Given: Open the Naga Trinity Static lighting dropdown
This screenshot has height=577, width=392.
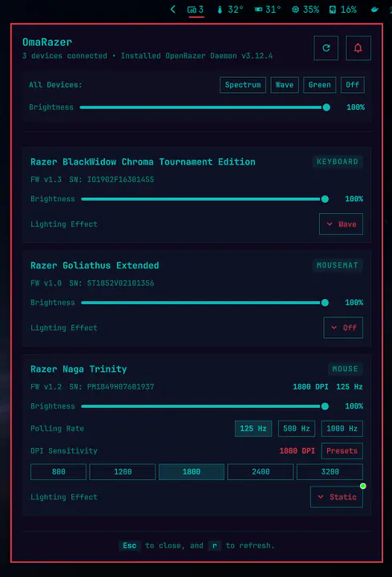Looking at the screenshot, I should (x=337, y=497).
